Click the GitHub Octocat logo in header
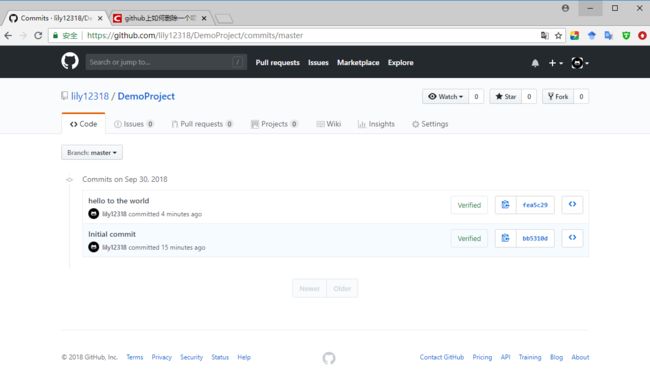This screenshot has width=650, height=375. coord(70,61)
